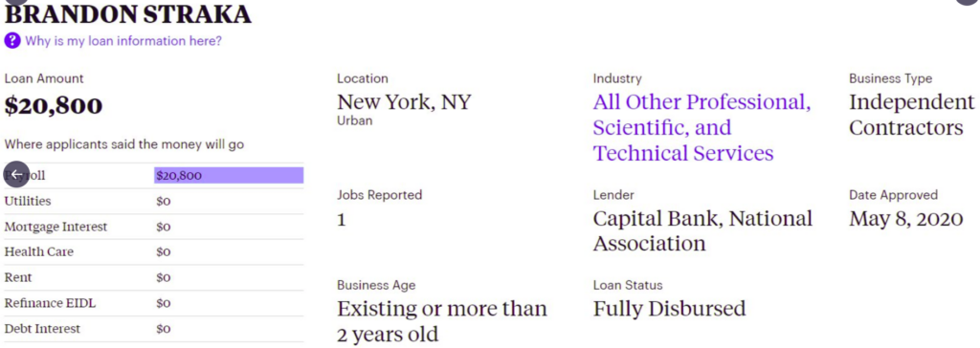
Task: Select the Debt Interest row
Action: 154,329
